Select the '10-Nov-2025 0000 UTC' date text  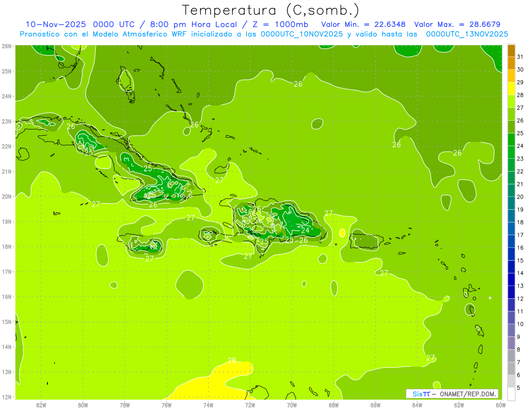pos(80,24)
